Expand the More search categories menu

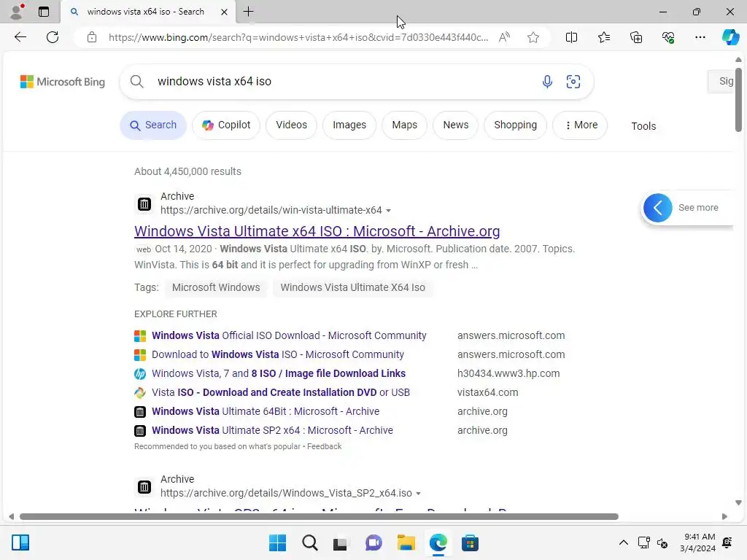coord(580,125)
